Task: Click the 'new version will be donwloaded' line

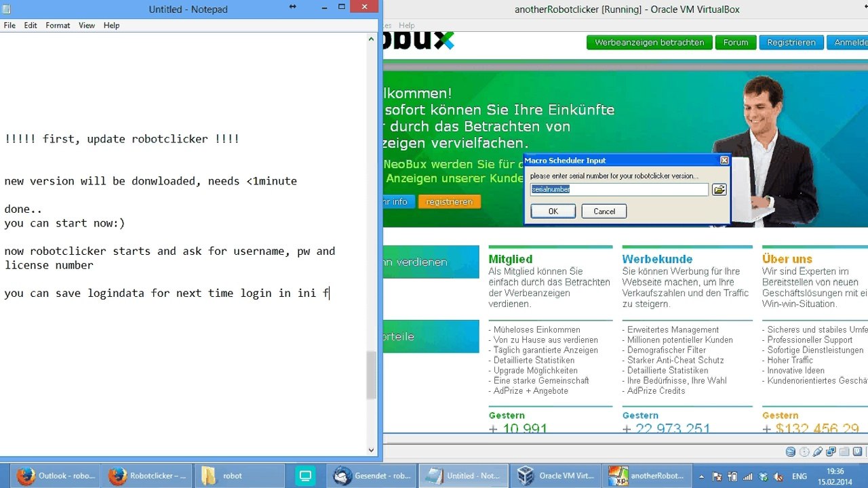Action: coord(151,181)
